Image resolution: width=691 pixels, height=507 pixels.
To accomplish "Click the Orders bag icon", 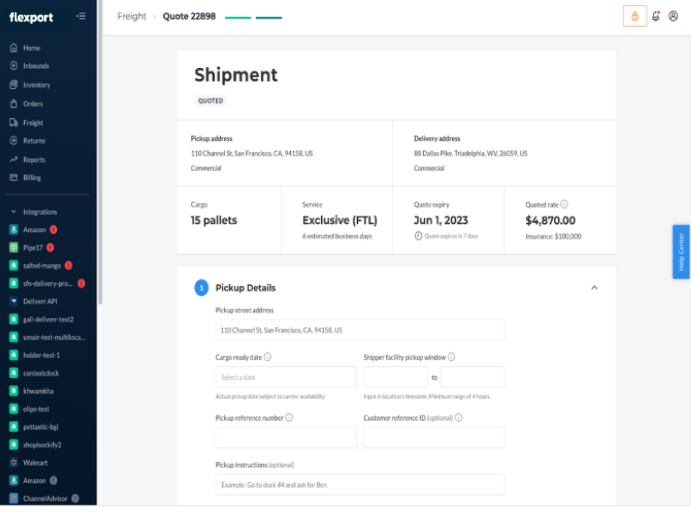I will pos(14,104).
